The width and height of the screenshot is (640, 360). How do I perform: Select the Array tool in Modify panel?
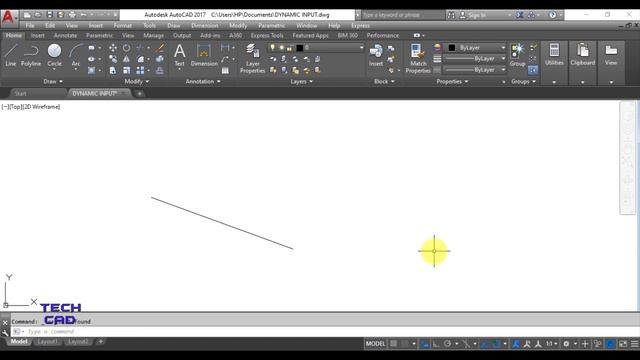pos(140,71)
